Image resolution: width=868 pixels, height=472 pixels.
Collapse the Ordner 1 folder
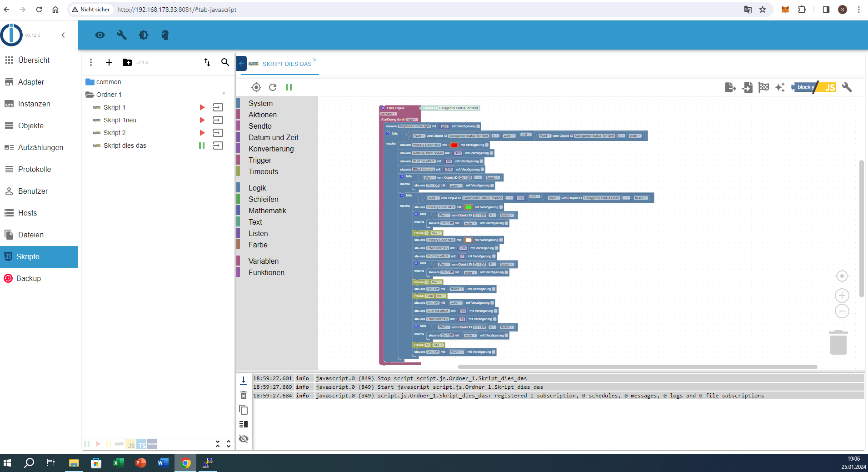tap(90, 95)
